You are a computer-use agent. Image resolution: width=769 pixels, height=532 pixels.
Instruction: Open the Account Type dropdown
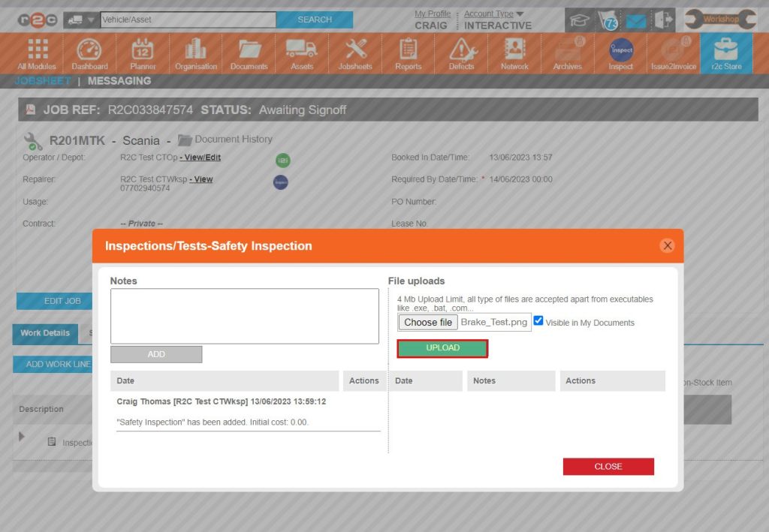tap(490, 13)
